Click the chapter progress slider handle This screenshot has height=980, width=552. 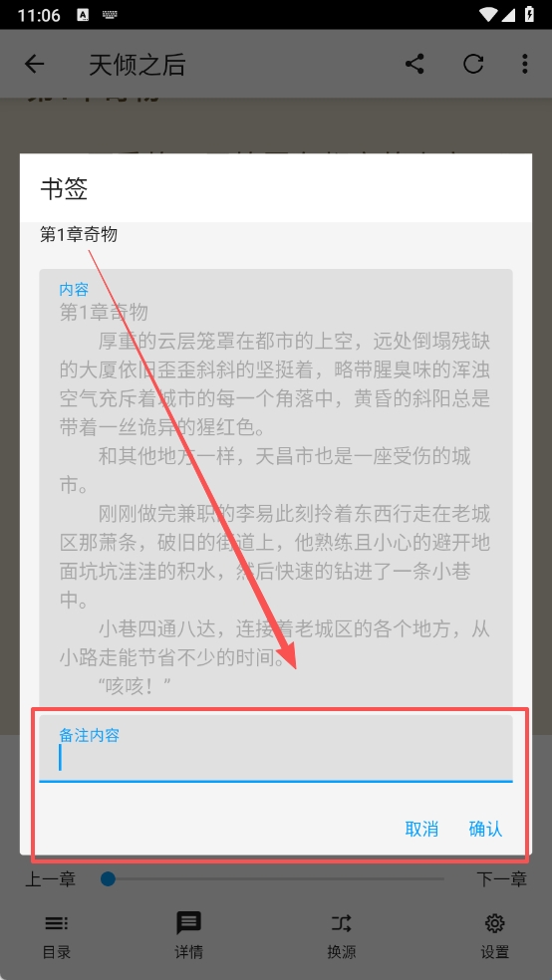point(109,879)
